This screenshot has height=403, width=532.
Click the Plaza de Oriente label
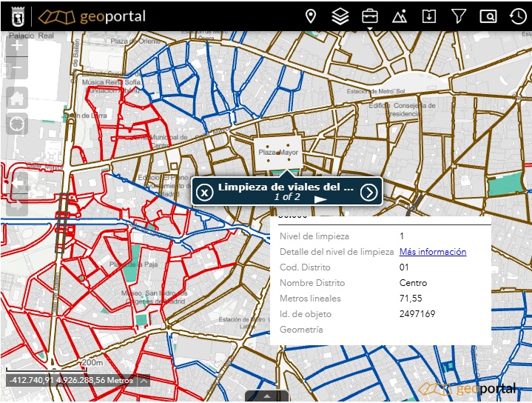(135, 41)
